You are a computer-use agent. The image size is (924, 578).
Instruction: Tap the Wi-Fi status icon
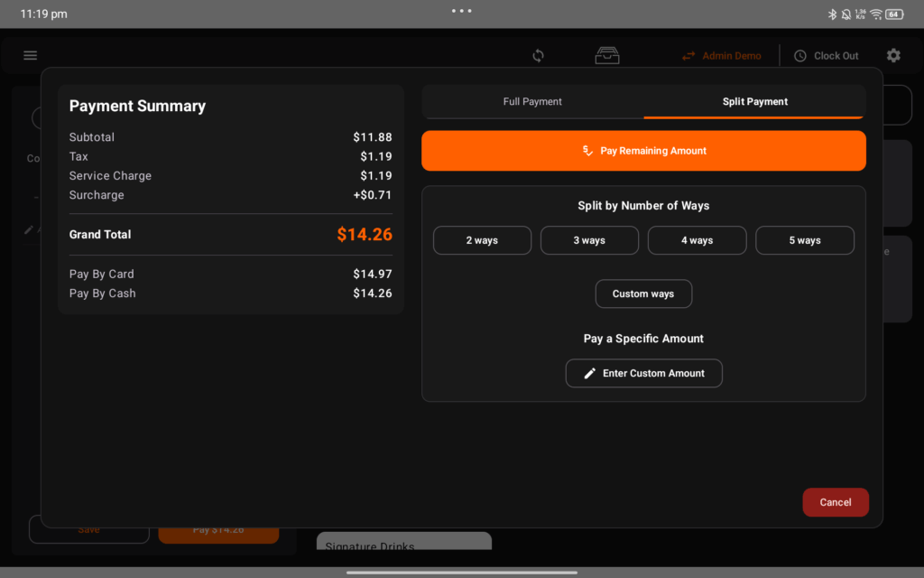click(875, 14)
